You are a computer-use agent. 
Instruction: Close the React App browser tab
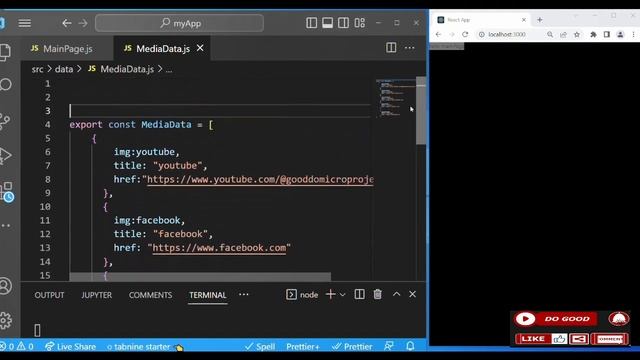tap(524, 20)
